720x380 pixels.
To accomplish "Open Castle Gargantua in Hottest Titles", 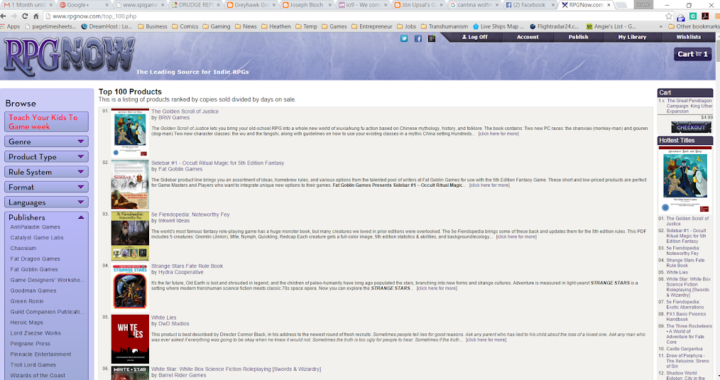I will 684,349.
